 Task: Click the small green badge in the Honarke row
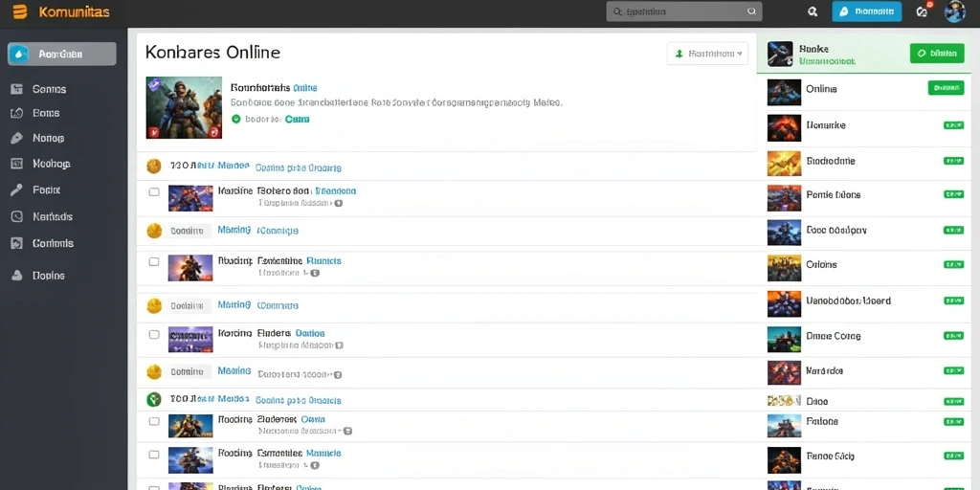[953, 125]
